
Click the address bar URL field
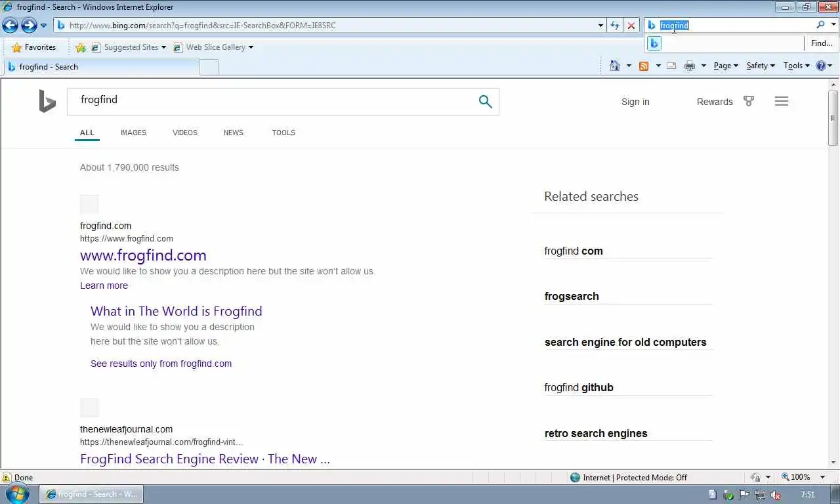point(325,26)
